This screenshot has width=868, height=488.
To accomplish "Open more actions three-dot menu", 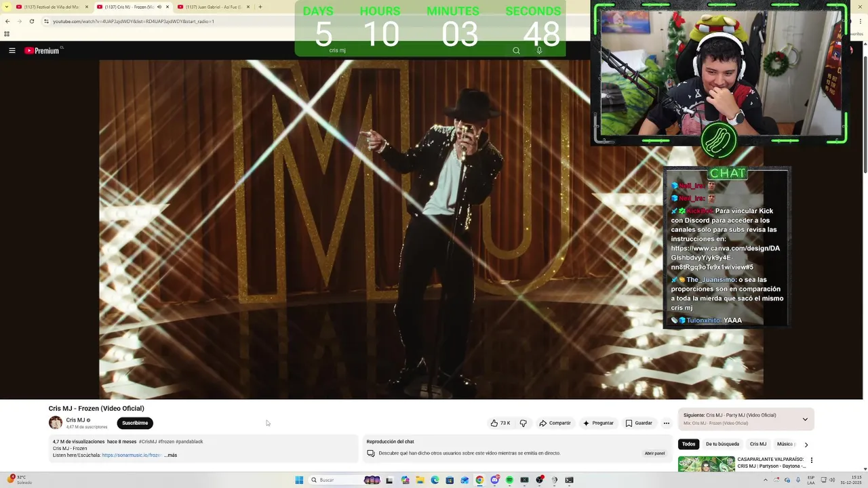I will 667,423.
